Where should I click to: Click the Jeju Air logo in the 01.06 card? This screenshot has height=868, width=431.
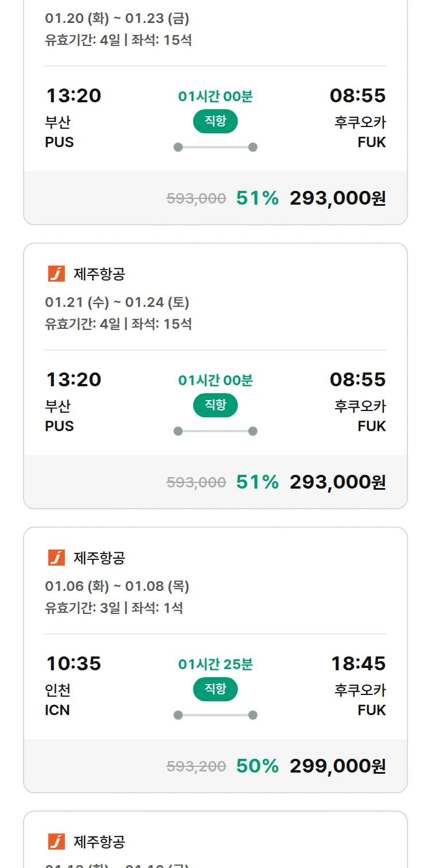(56, 558)
